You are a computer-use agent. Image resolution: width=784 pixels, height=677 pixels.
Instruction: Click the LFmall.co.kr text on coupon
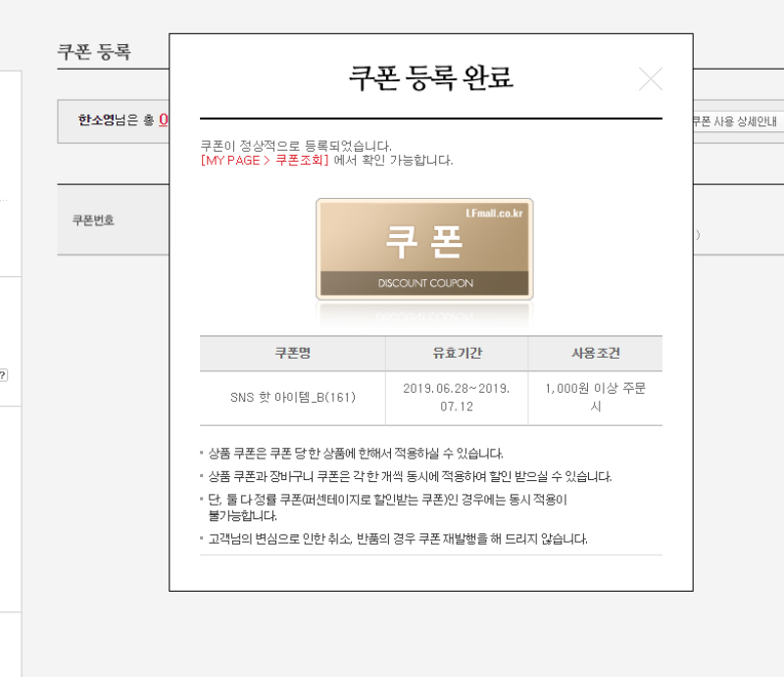point(496,212)
